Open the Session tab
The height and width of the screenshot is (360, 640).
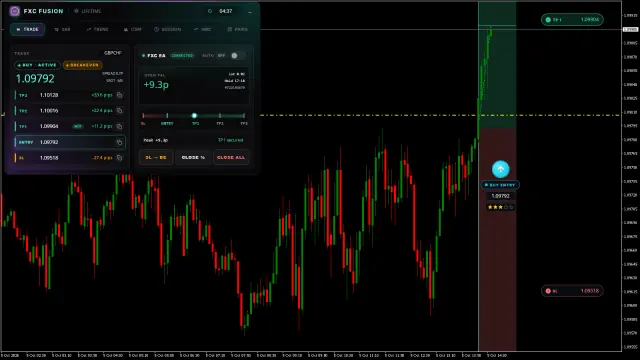coord(167,29)
